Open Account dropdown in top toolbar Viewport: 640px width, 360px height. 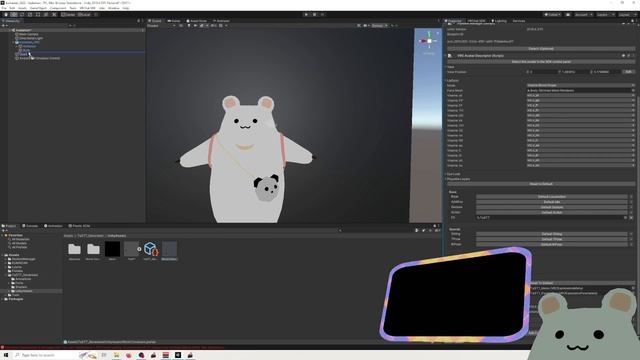pos(584,15)
